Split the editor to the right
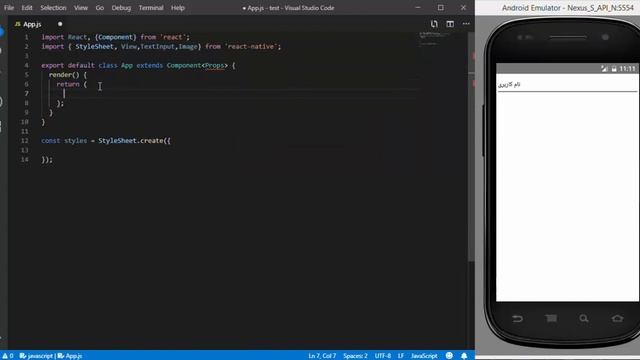This screenshot has height=360, width=640. click(x=450, y=24)
